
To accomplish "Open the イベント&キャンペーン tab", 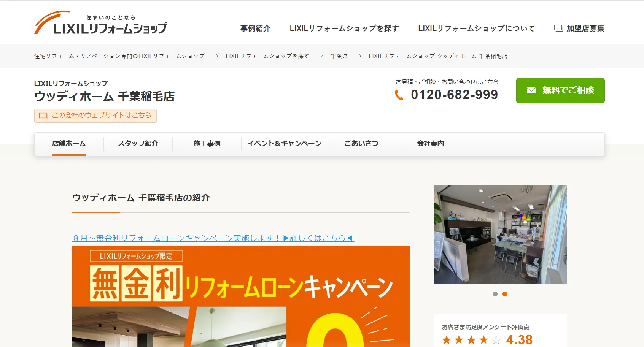I will tap(284, 144).
